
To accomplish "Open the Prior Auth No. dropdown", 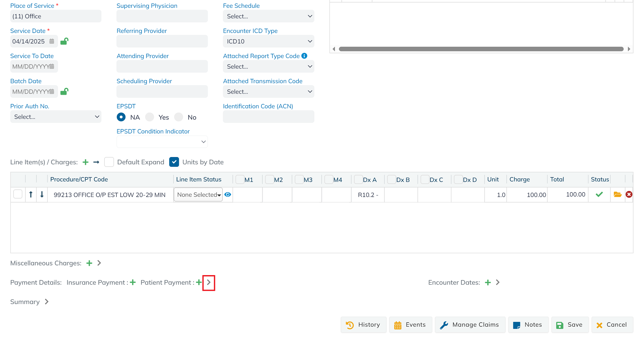I will (56, 117).
